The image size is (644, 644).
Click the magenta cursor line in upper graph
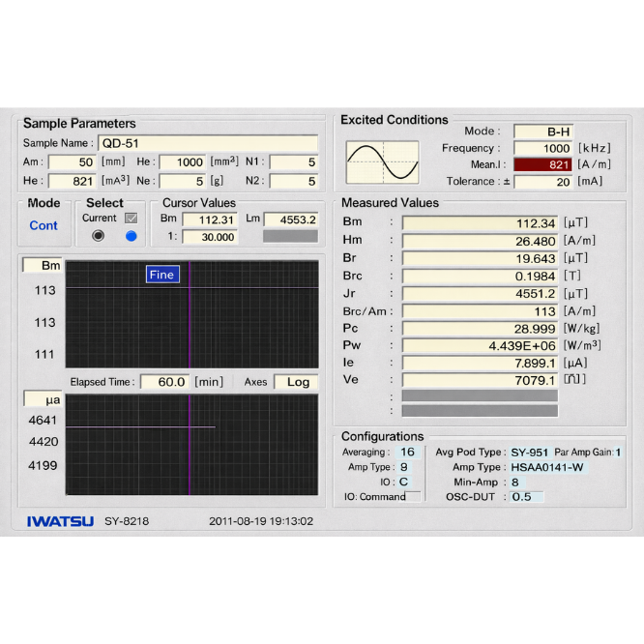[x=190, y=314]
